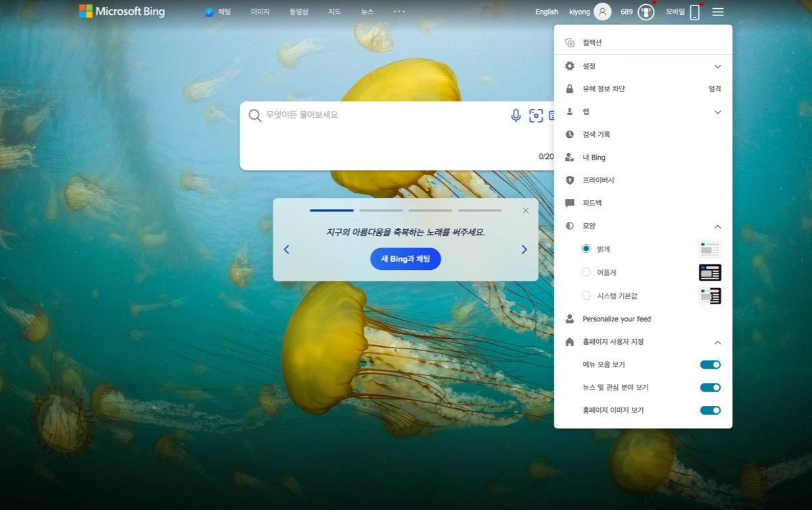Viewport: 812px width, 510px height.
Task: Disable 뉴스 및 관심 분야 보기 switch
Action: 710,388
